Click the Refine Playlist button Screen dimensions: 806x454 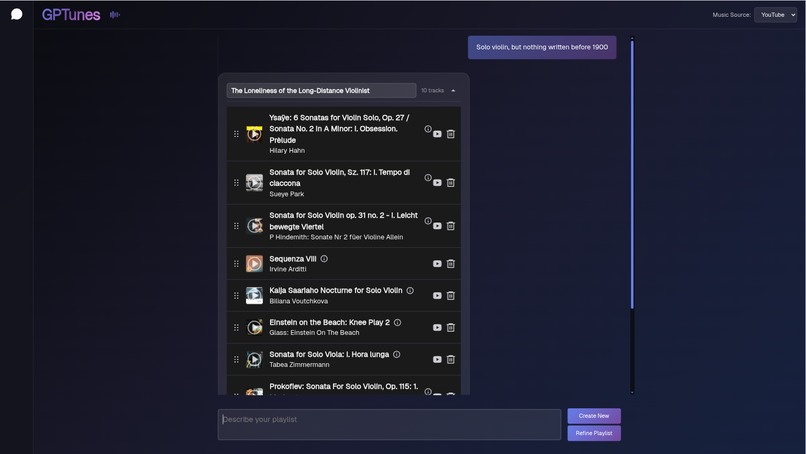pyautogui.click(x=594, y=433)
